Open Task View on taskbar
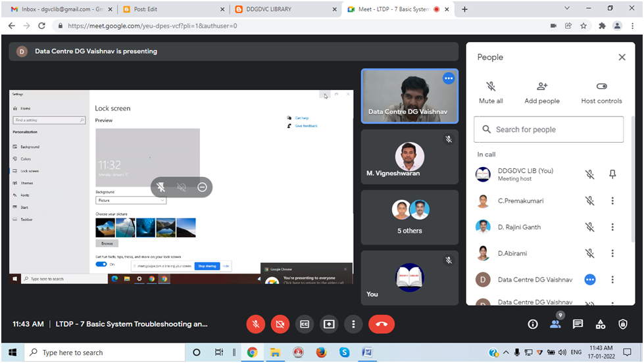 219,352
